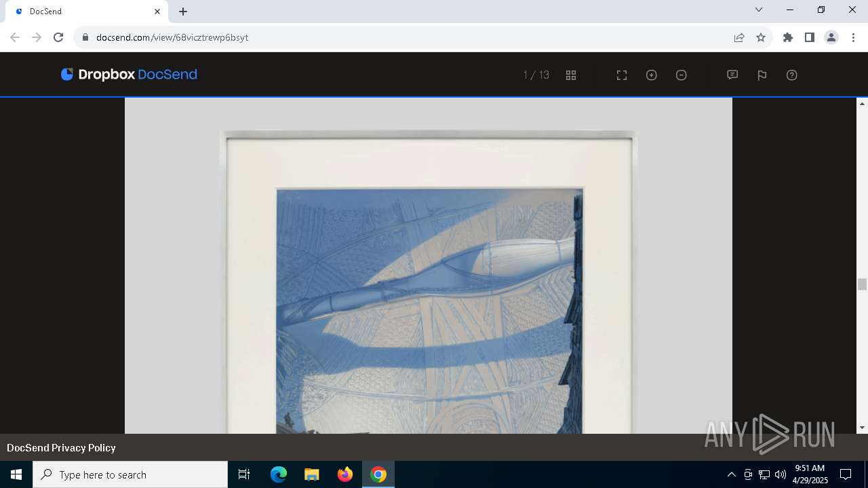
Task: Click the page scrollbar down arrow
Action: point(863,428)
